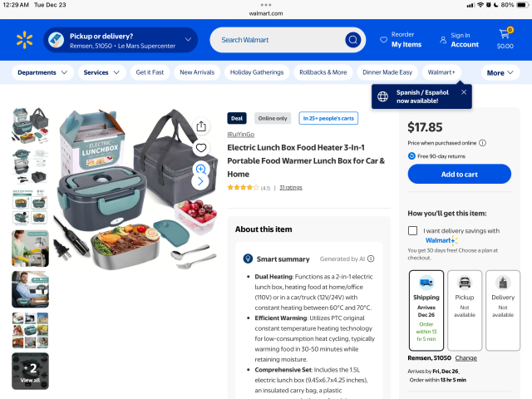532x399 pixels.
Task: Show next product image arrow
Action: [200, 182]
